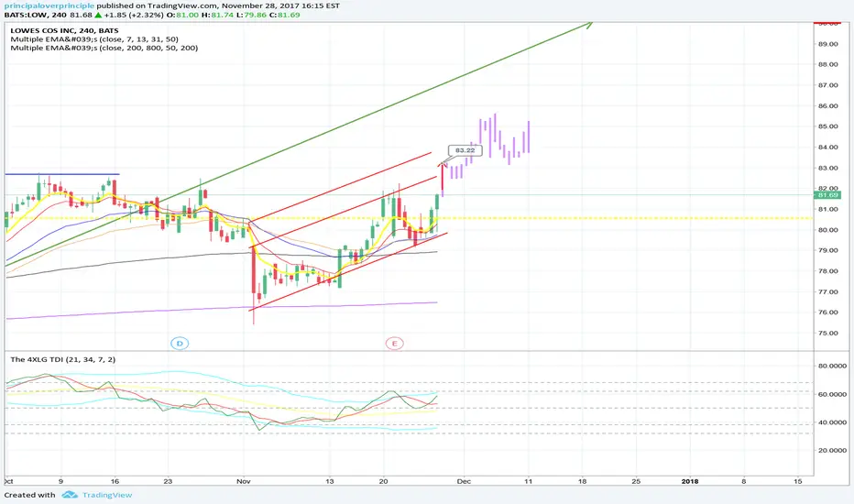Click the 2018 label on time axis
854x504 pixels.
(690, 481)
